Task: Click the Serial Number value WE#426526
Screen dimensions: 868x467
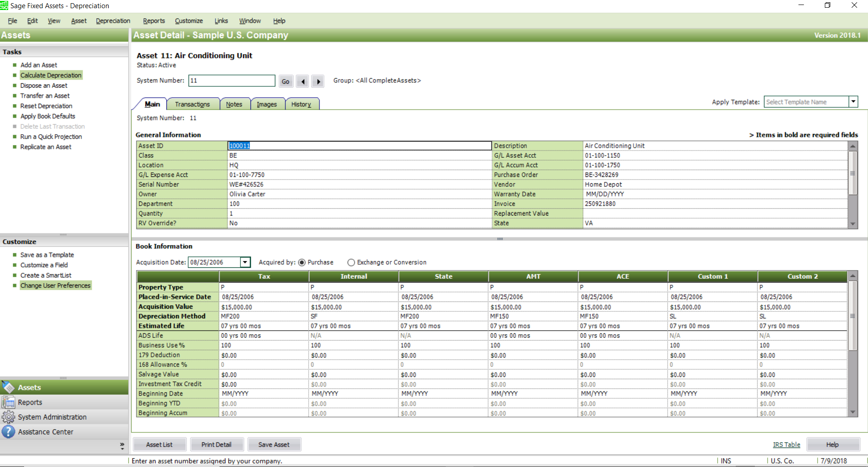Action: coord(246,185)
